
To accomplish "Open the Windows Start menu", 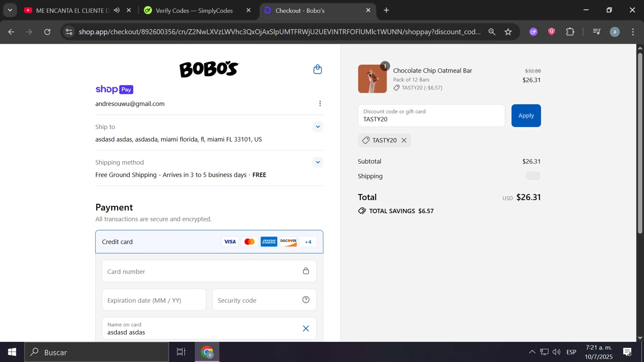I will [x=12, y=352].
